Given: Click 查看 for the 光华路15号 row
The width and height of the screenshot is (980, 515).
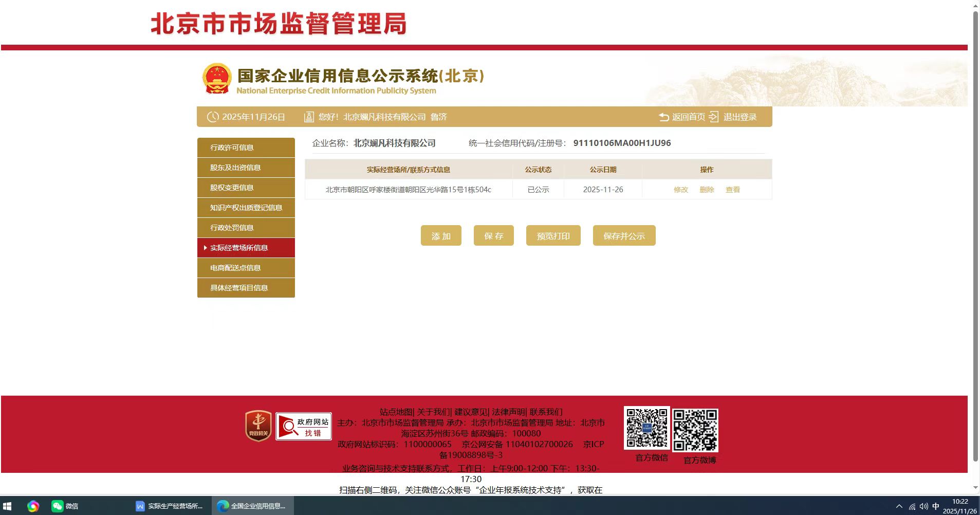Looking at the screenshot, I should tap(733, 190).
